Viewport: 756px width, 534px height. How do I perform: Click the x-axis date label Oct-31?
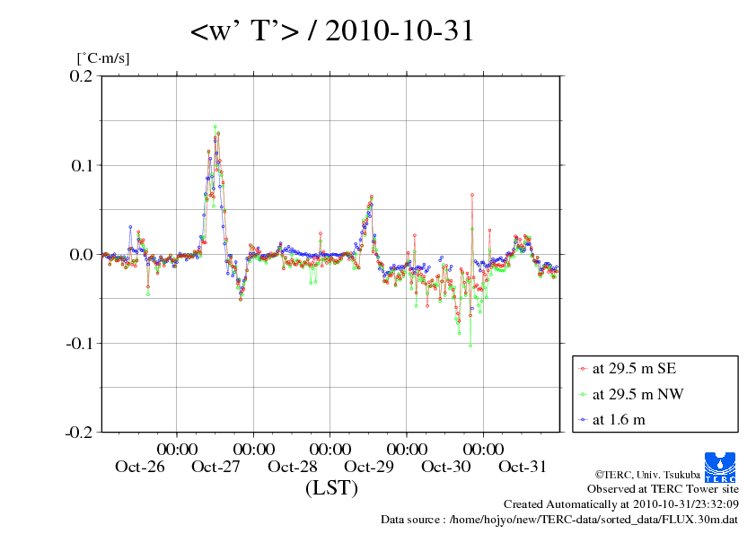point(523,467)
